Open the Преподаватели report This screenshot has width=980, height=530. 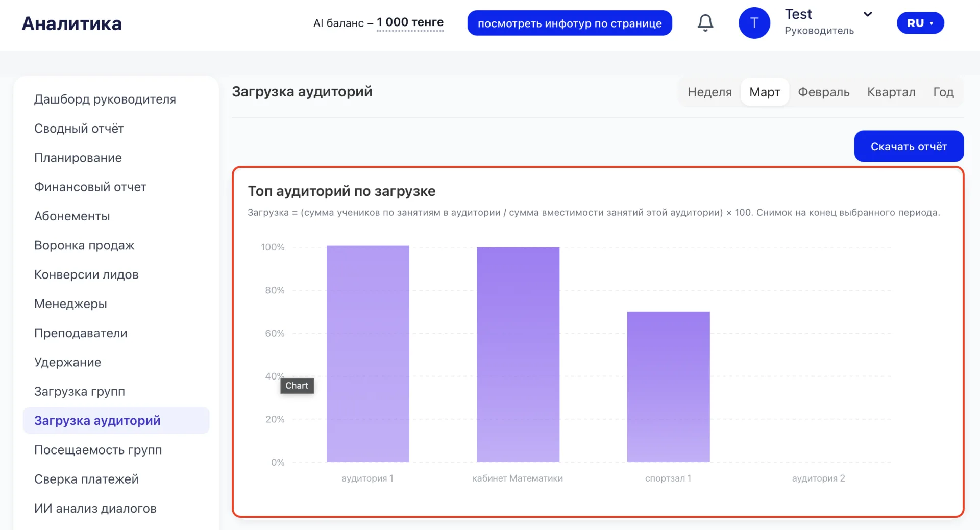[81, 333]
